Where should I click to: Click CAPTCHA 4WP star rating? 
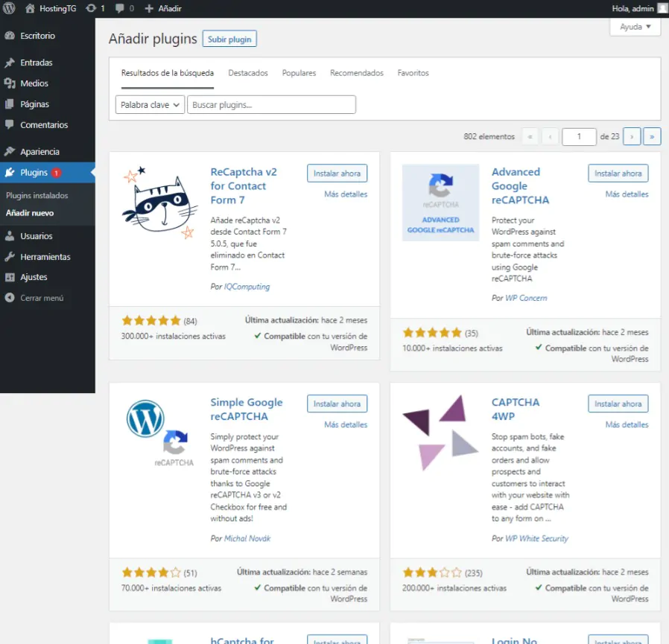(432, 573)
